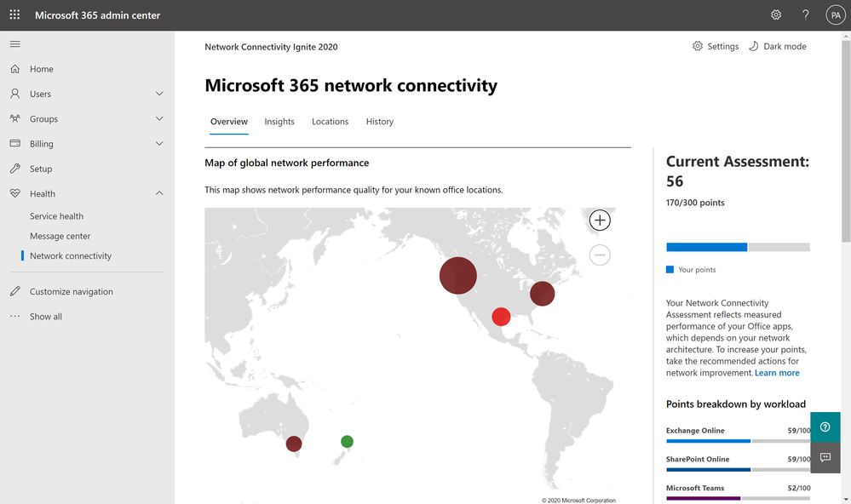The image size is (851, 504).
Task: Click the dark red Australia circle
Action: (x=294, y=444)
